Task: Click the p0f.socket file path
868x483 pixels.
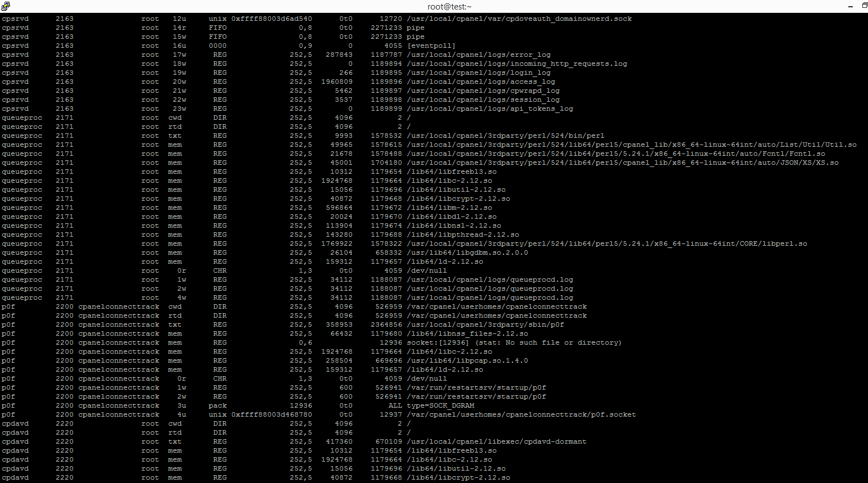Action: point(521,414)
